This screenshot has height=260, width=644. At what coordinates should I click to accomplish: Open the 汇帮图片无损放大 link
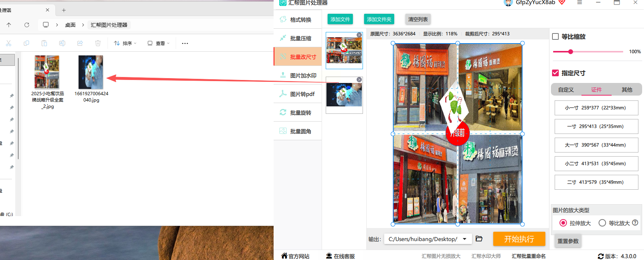tap(441, 256)
